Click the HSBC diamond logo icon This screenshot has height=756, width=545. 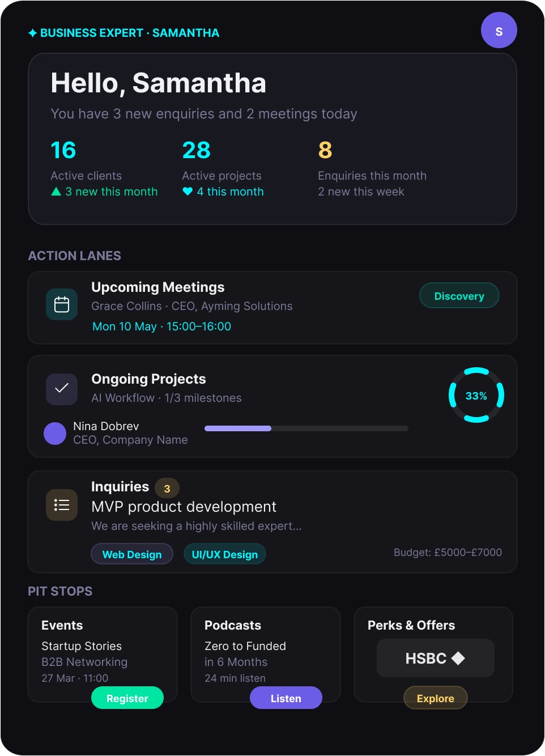458,658
